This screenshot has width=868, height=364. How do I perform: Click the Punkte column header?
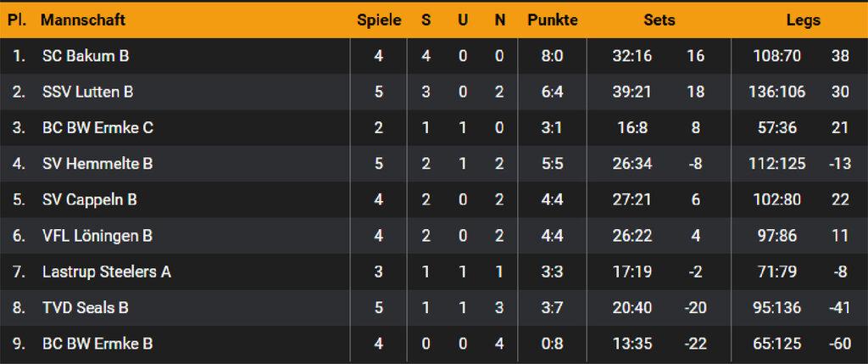tap(553, 20)
